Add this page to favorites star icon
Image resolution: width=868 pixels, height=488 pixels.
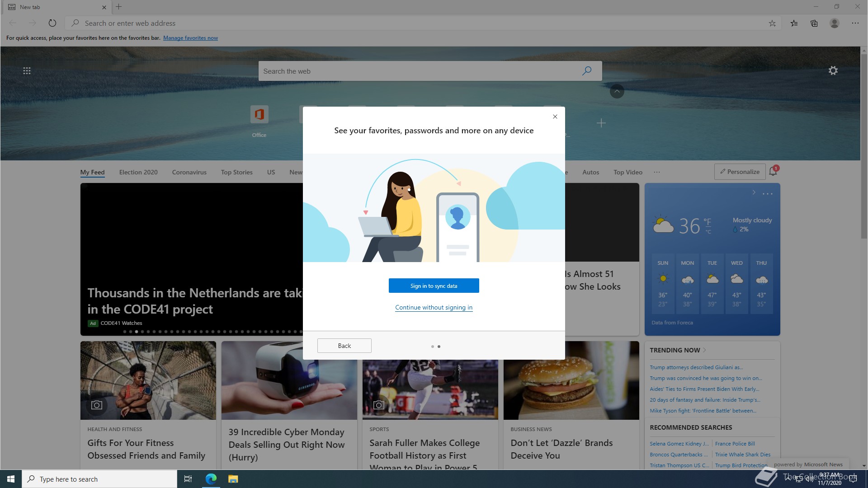tap(772, 23)
